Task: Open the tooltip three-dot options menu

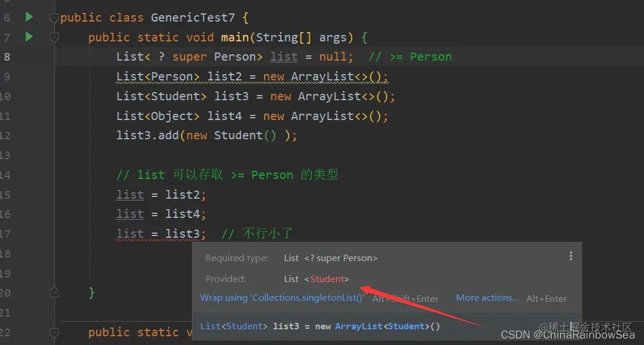Action: (571, 256)
